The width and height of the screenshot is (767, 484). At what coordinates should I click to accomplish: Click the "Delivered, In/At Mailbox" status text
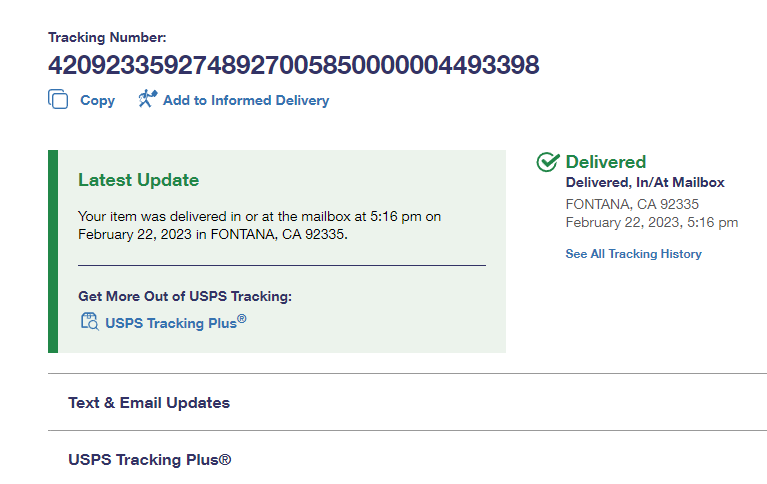[x=645, y=183]
